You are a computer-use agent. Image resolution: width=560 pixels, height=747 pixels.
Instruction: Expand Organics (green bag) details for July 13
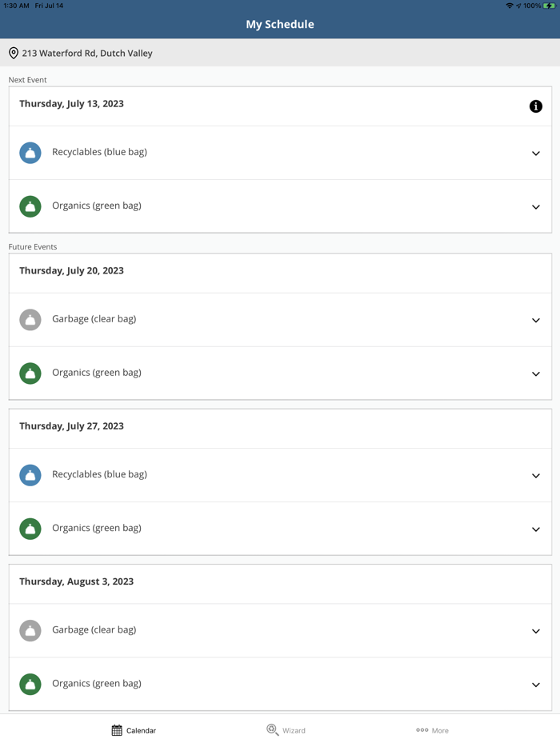(536, 207)
